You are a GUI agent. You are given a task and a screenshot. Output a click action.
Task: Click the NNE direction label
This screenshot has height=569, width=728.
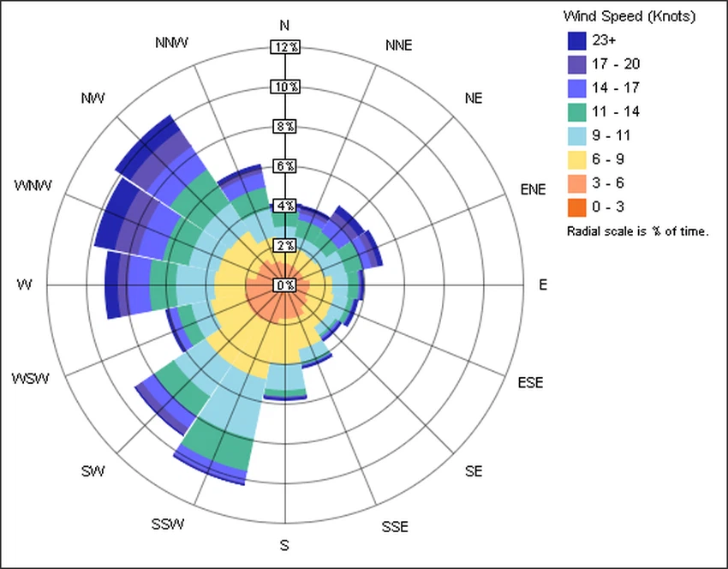click(x=398, y=45)
